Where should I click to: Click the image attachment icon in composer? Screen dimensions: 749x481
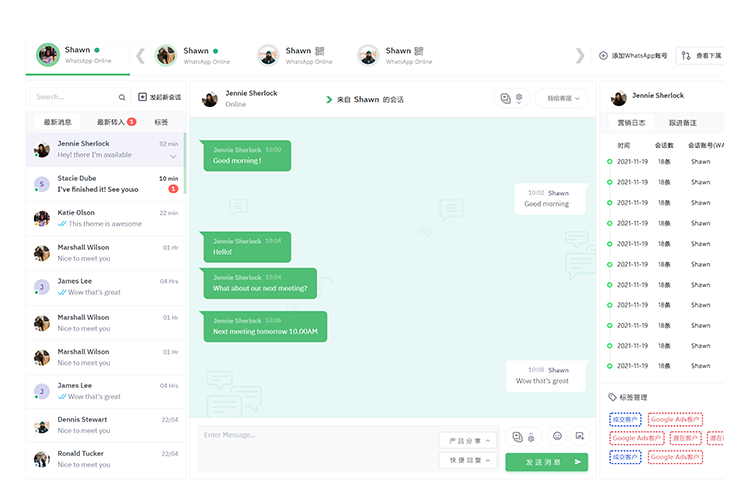[x=579, y=436]
